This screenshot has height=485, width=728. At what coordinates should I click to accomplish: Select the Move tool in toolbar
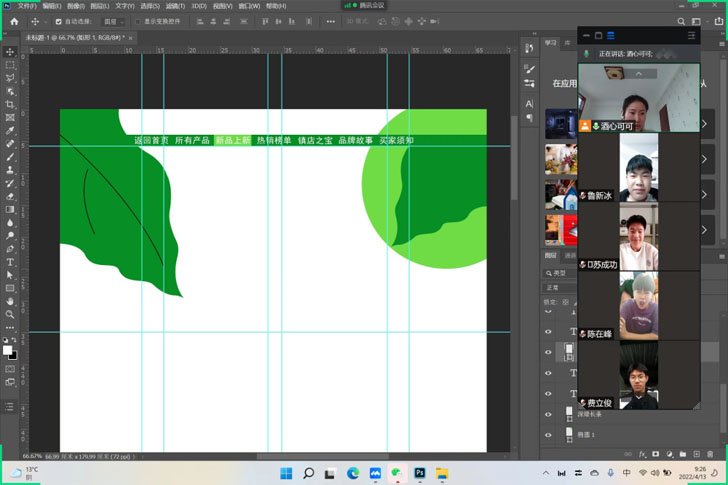(x=10, y=52)
